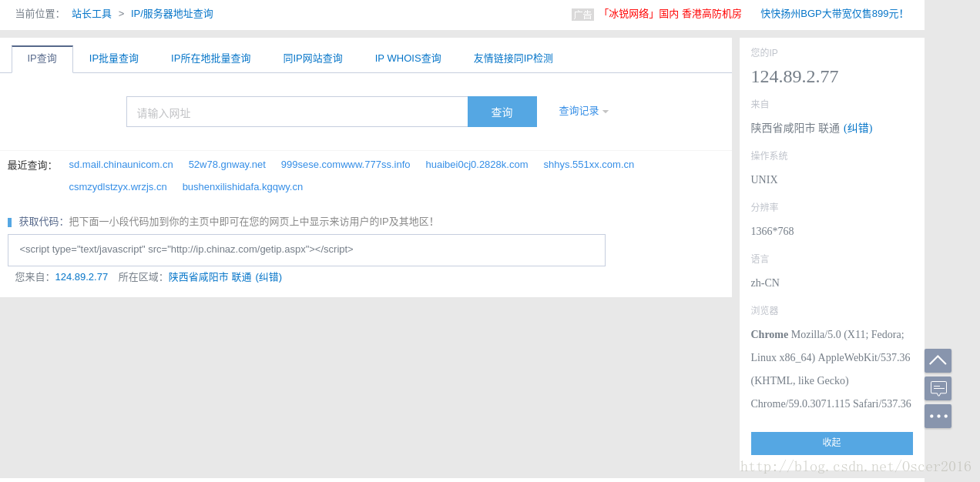Viewport: 980px width, 482px height.
Task: Click the UNIX operating system value
Action: pos(764,180)
